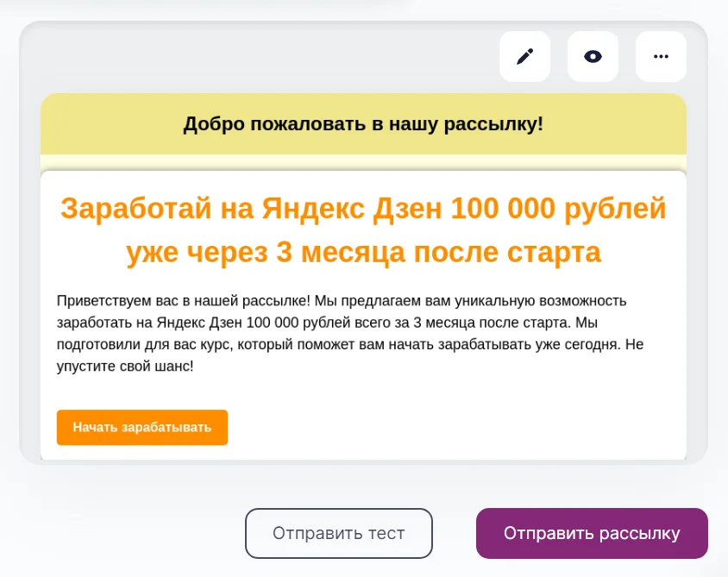Preview the email with the eye icon
Viewport: 728px width, 577px height.
pyautogui.click(x=593, y=57)
